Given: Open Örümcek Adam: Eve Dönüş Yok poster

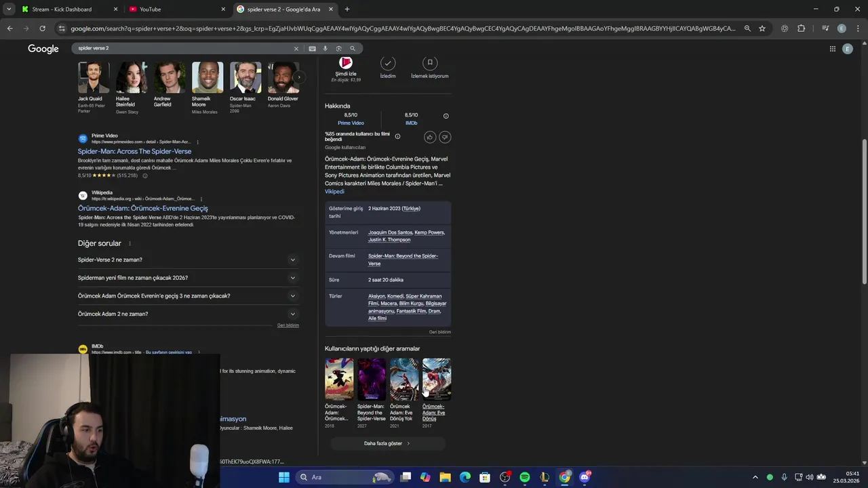Looking at the screenshot, I should [404, 380].
